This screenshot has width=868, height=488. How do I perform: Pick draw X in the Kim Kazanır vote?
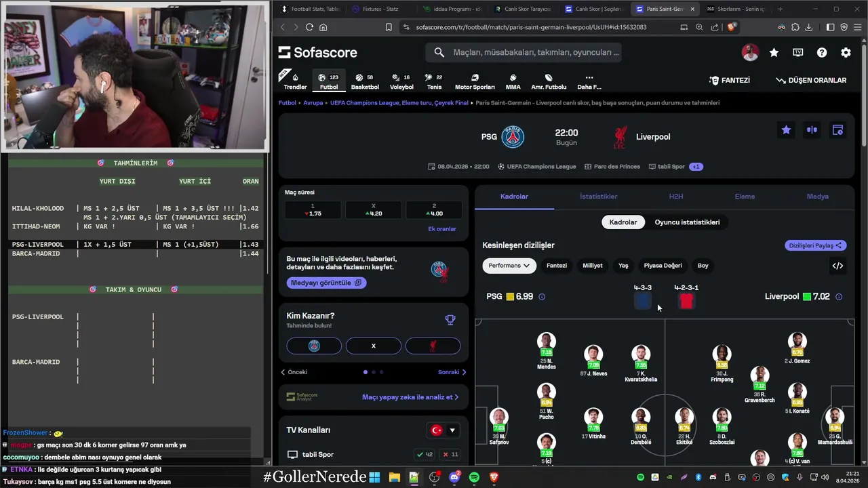(373, 346)
